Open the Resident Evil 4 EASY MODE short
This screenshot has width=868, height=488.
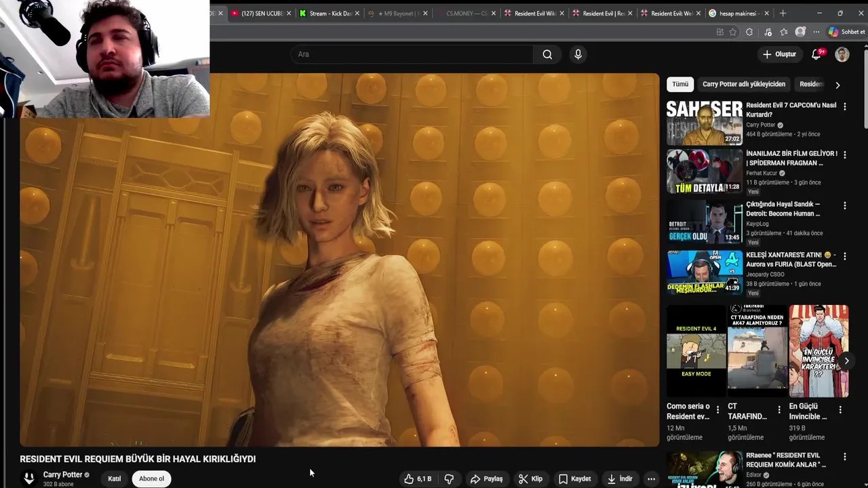tap(696, 351)
